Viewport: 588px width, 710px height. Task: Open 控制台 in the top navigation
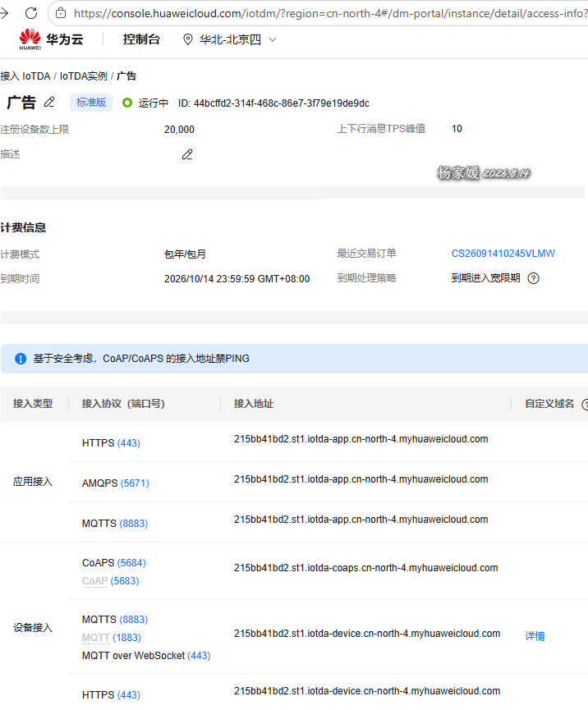click(x=141, y=39)
